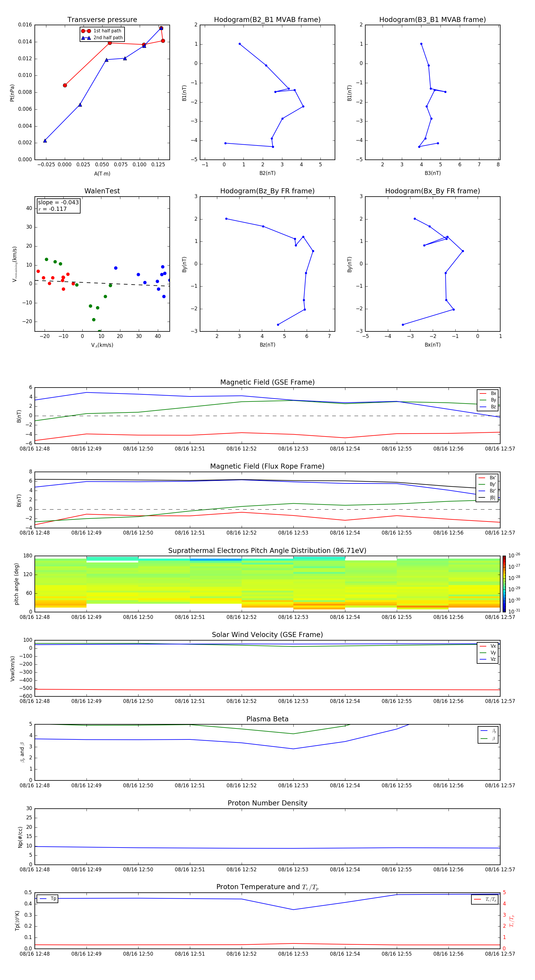Click the Te/Tp legend box in temperature plot
Image resolution: width=535 pixels, height=980 pixels.
tap(485, 900)
